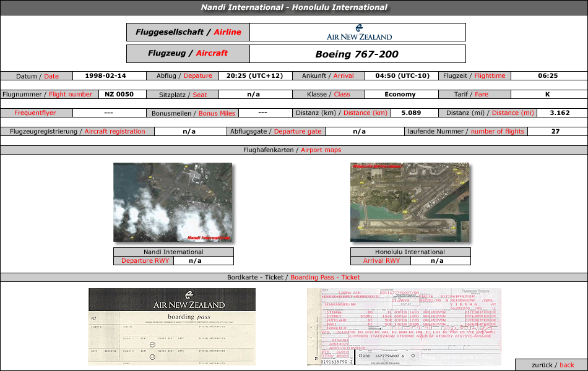Image resolution: width=588 pixels, height=371 pixels.
Task: Click the Honolulu International caption below the map
Action: click(410, 252)
